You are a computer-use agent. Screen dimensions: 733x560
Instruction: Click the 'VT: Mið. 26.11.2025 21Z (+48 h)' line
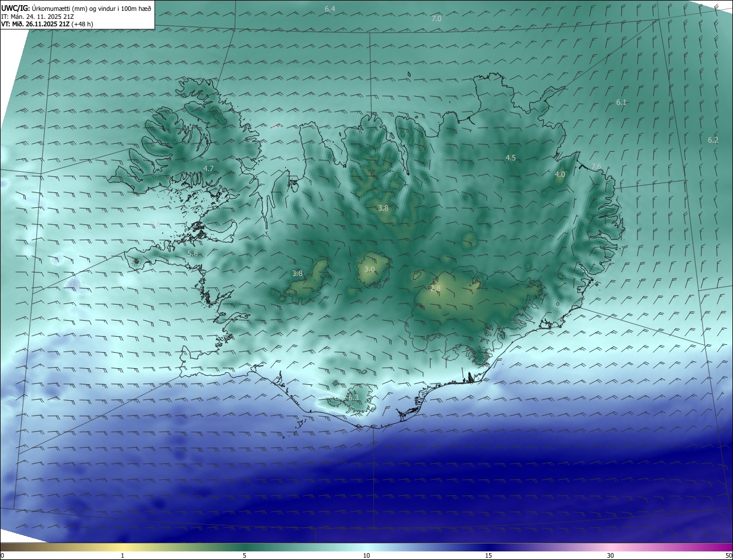47,24
